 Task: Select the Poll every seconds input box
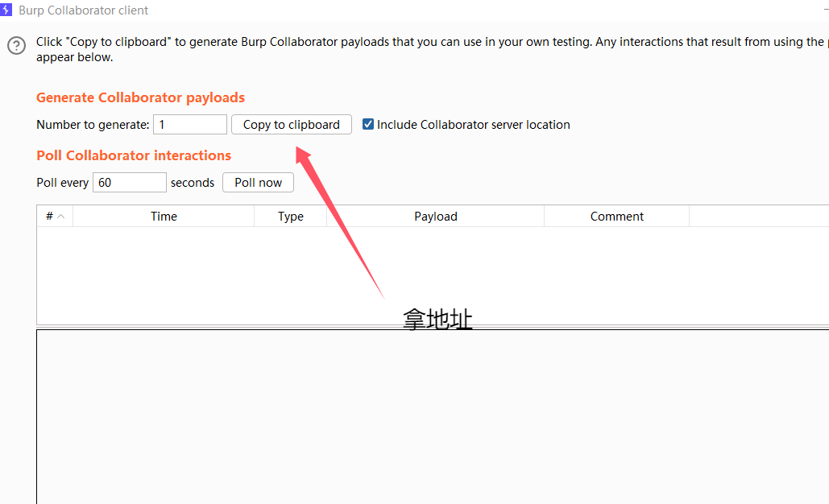coord(130,183)
